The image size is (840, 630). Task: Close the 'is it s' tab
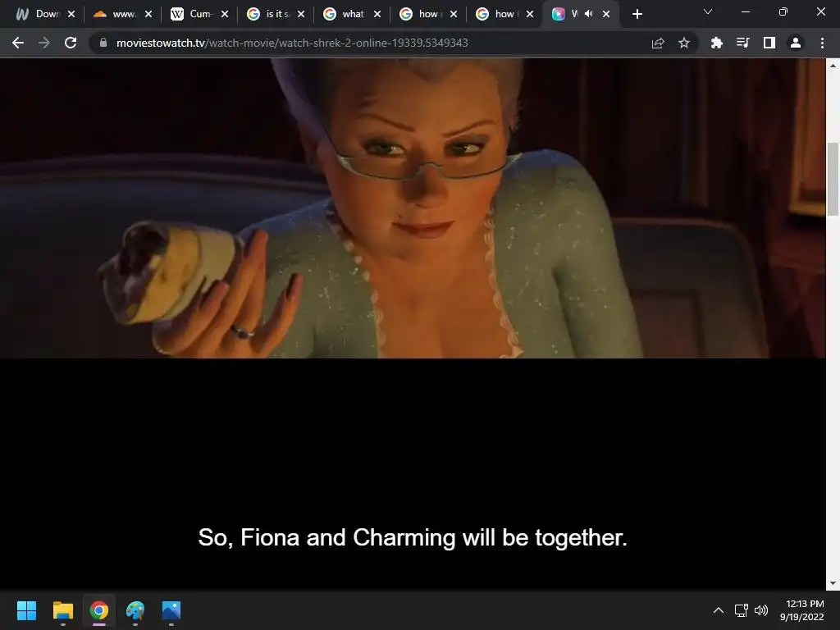(x=301, y=14)
